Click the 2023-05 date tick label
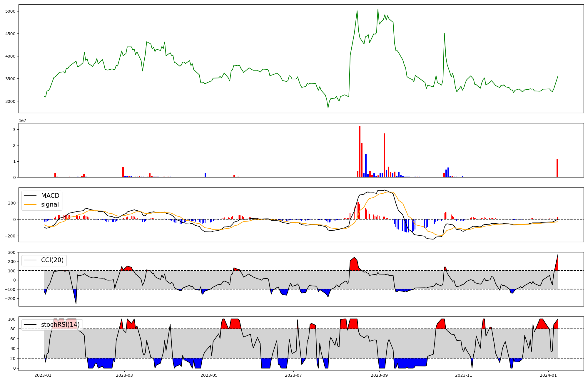588x382 pixels. pos(209,375)
